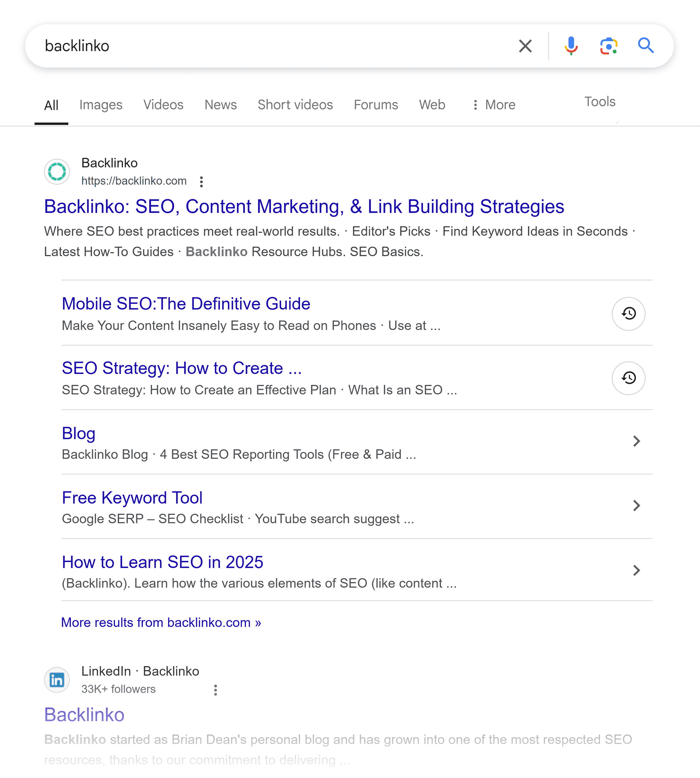Click the Backlinko site name above the URL
Image resolution: width=700 pixels, height=778 pixels.
[109, 163]
